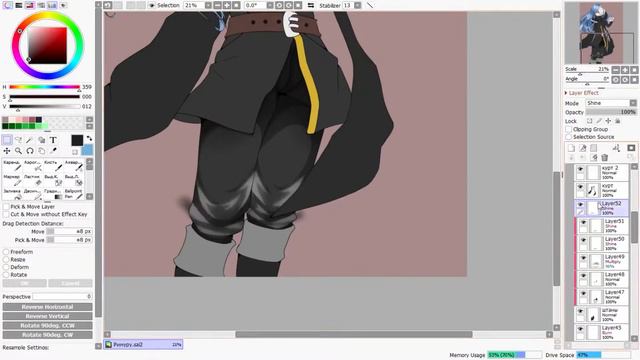The height and width of the screenshot is (360, 640).
Task: Choose the Карандаш pencil brush
Action: tap(12, 165)
